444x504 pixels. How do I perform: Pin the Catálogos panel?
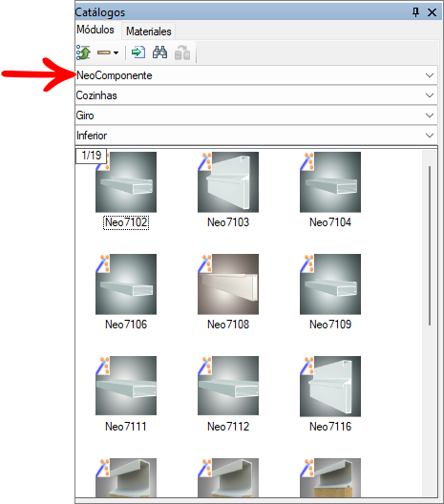pos(415,12)
